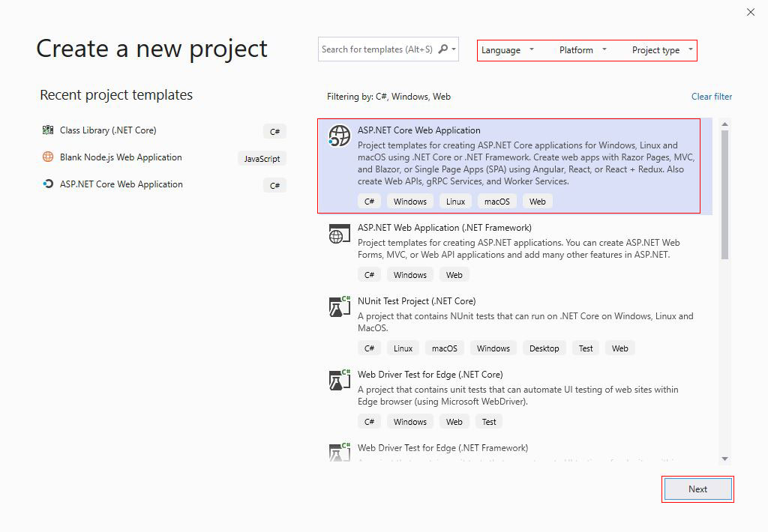Image resolution: width=768 pixels, height=532 pixels.
Task: Click the Windows tag under NUnit Test Project
Action: click(x=493, y=348)
